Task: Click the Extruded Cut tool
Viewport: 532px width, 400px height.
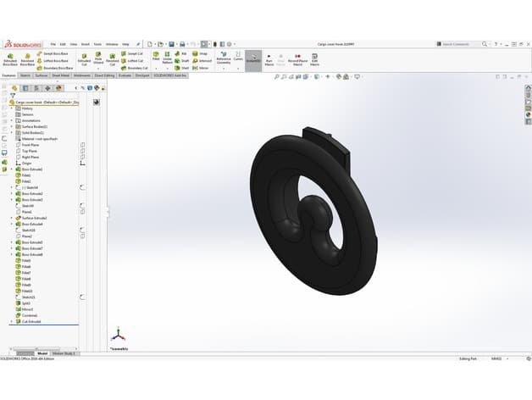Action: pos(84,59)
